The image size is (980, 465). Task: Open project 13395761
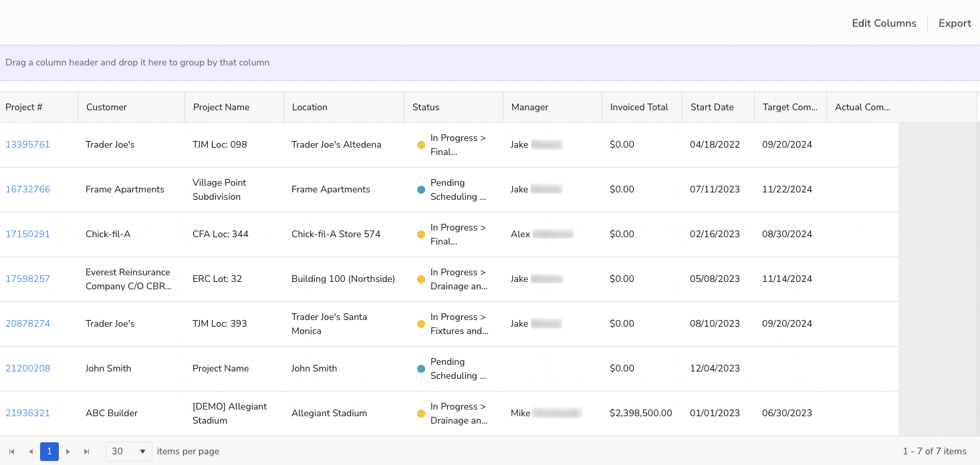(x=27, y=144)
